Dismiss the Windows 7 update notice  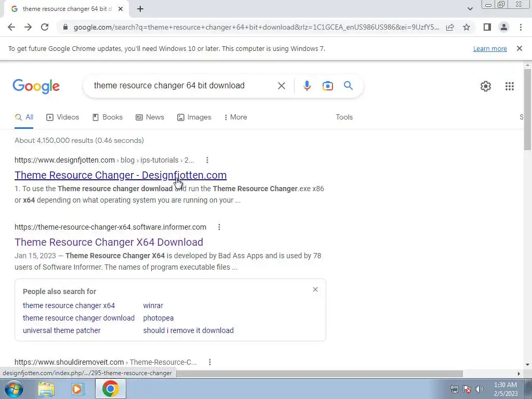[519, 48]
